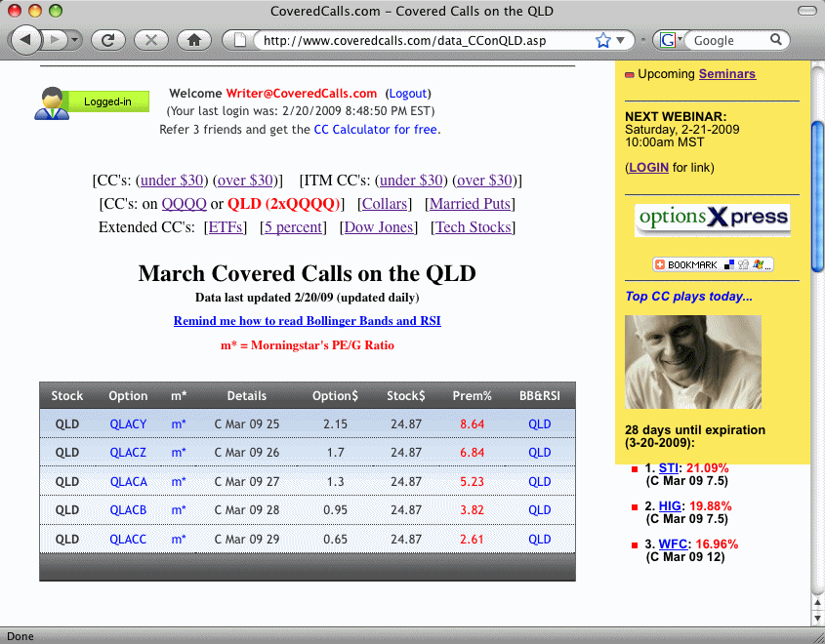
Task: Click the scrollbar up arrow
Action: 817,602
